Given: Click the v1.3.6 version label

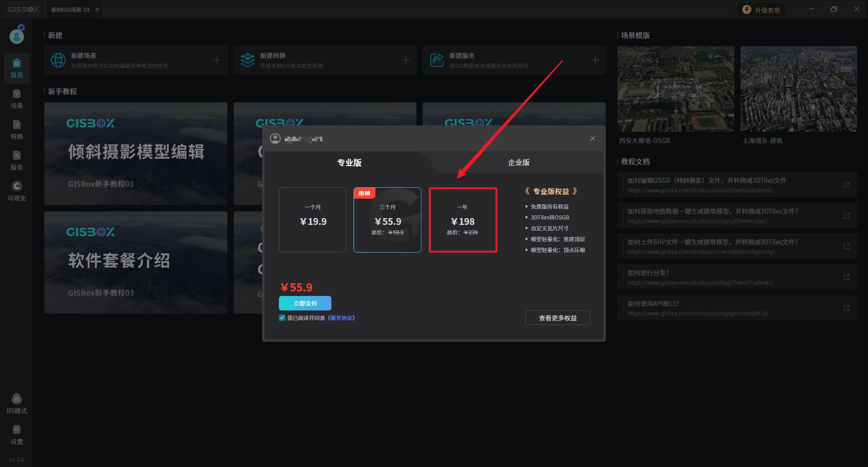Looking at the screenshot, I should [x=17, y=459].
